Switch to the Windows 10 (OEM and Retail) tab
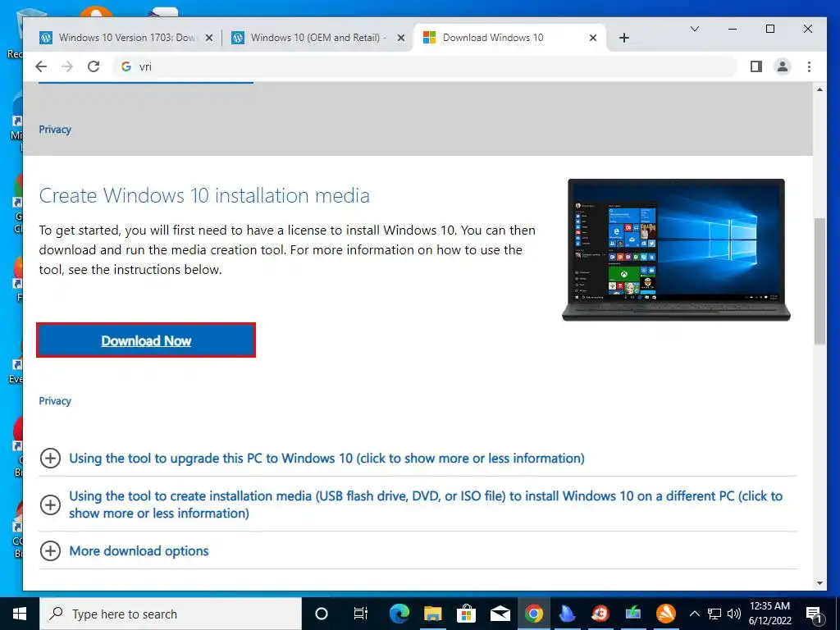The width and height of the screenshot is (840, 630). pos(318,38)
